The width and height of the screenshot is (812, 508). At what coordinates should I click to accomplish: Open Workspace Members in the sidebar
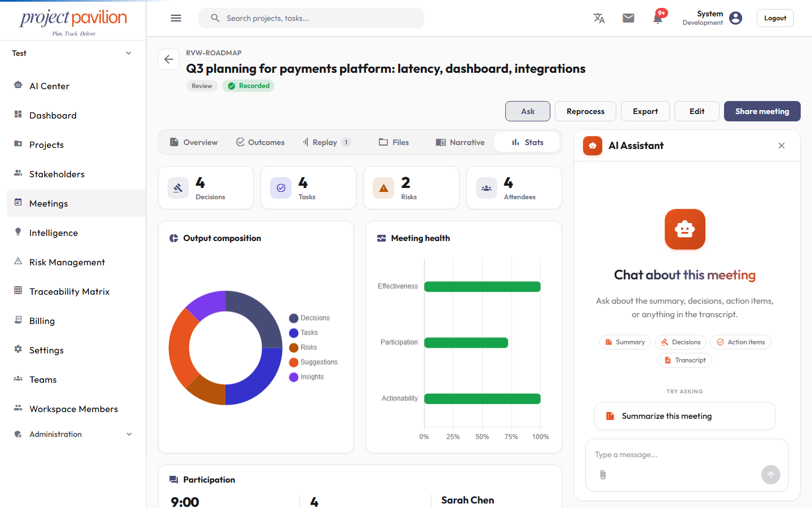click(76, 409)
